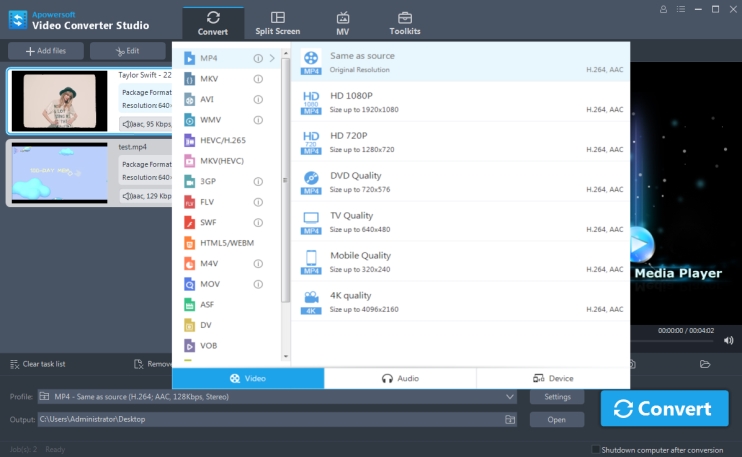Expand the Profile dropdown

click(x=510, y=397)
